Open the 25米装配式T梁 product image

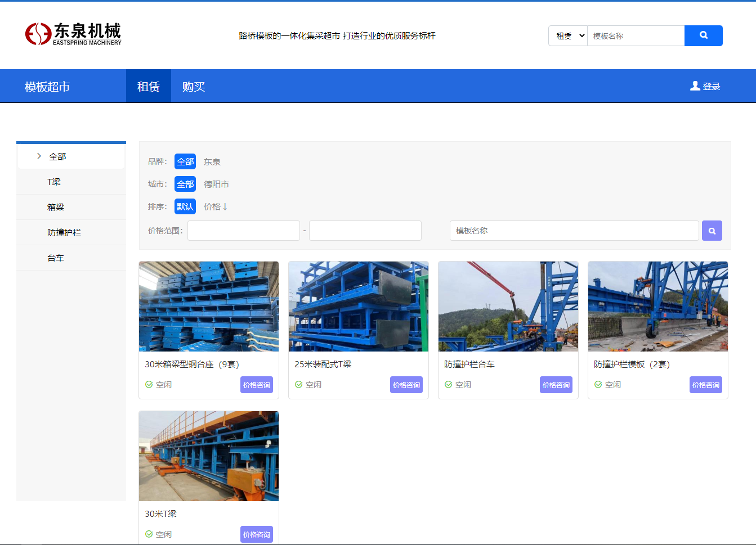coord(359,307)
